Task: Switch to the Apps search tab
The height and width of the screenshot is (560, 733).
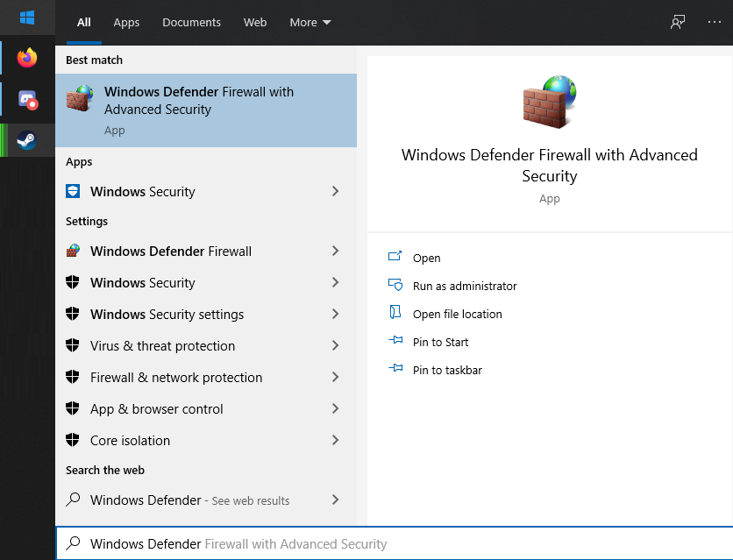Action: (126, 23)
